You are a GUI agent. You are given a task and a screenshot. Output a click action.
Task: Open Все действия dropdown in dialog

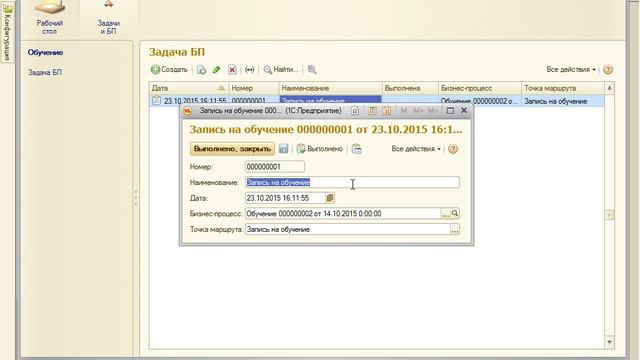point(416,149)
